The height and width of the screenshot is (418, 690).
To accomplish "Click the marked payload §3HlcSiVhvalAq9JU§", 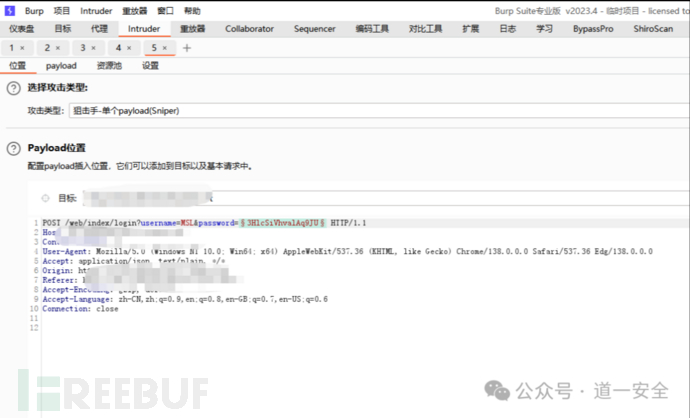I will pyautogui.click(x=283, y=223).
